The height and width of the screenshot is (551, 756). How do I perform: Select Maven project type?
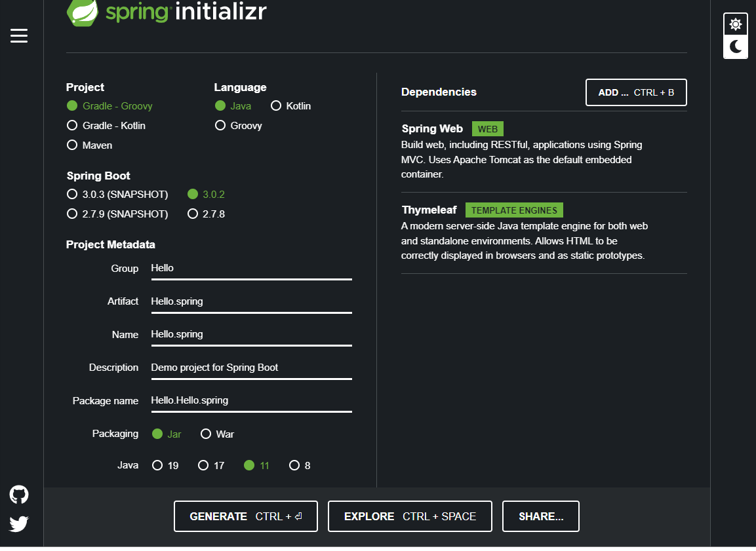click(x=90, y=145)
